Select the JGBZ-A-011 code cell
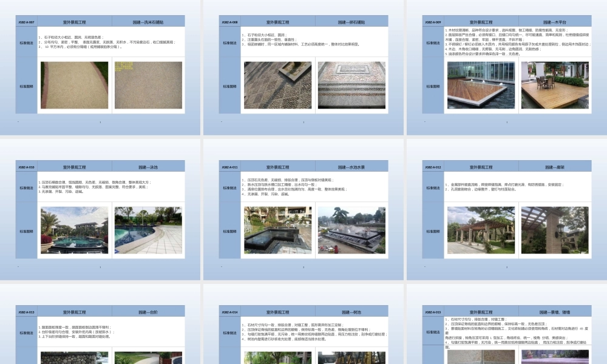This screenshot has height=364, width=607. (x=229, y=167)
